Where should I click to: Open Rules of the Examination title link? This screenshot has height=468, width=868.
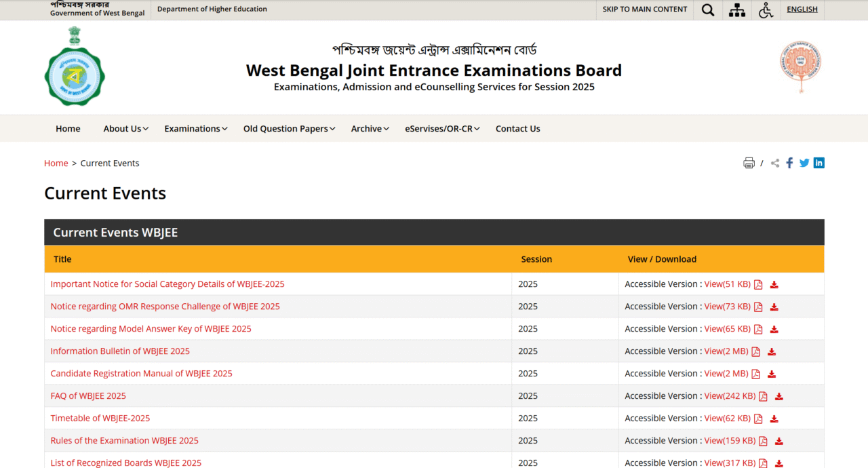point(125,441)
